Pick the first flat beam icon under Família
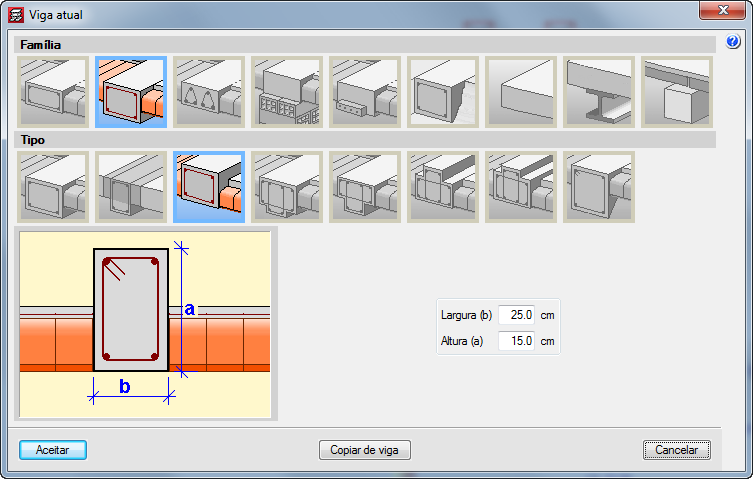 click(53, 92)
